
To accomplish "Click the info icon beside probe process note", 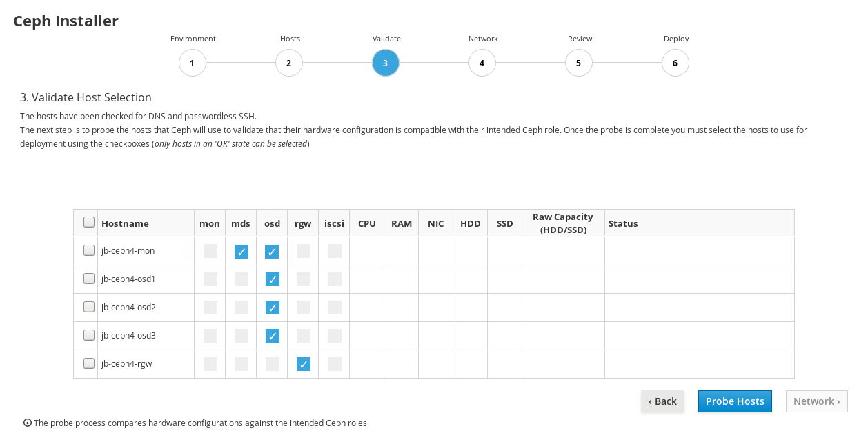I will pos(28,423).
